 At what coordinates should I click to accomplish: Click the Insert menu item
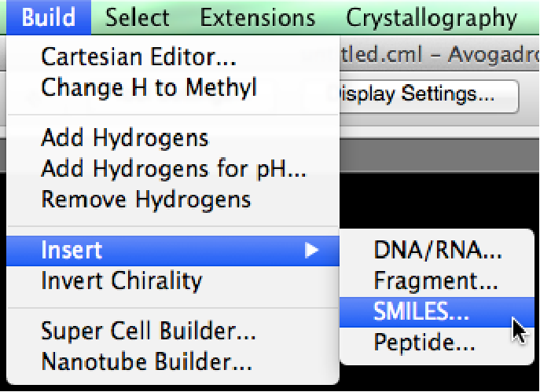[72, 251]
